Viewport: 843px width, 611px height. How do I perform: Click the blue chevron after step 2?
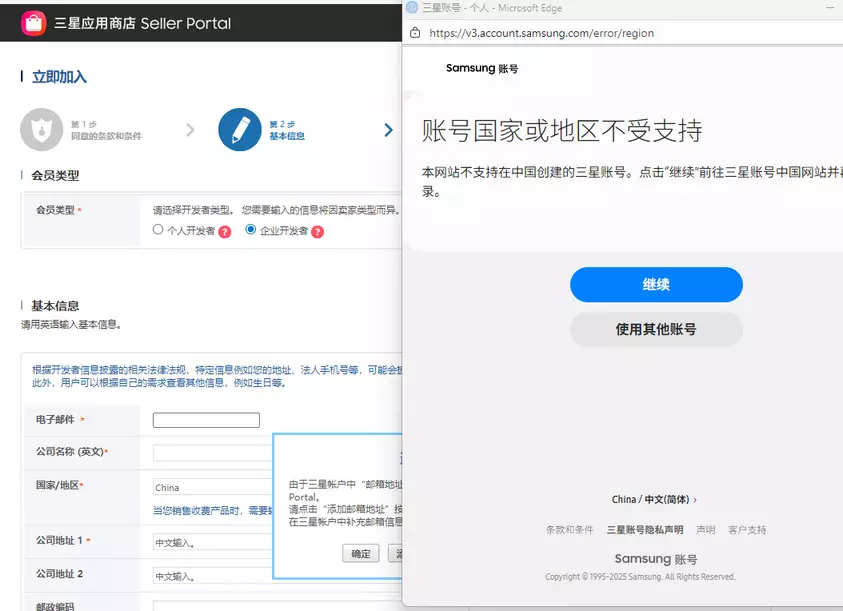[x=388, y=130]
